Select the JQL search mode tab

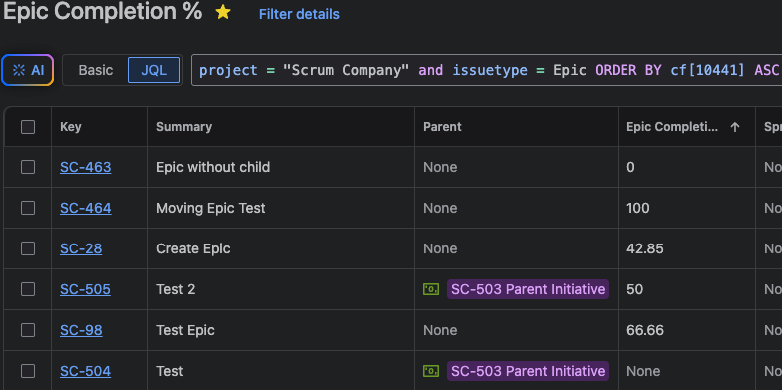point(154,70)
